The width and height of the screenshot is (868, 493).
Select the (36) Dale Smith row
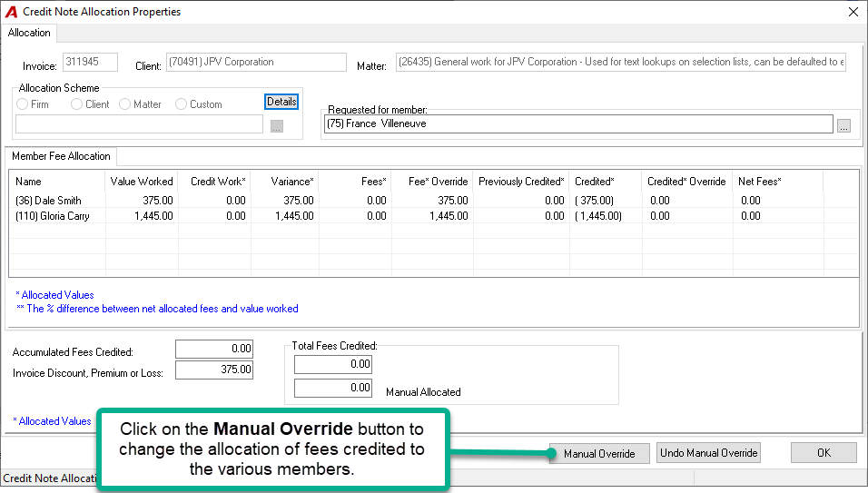[x=433, y=201]
